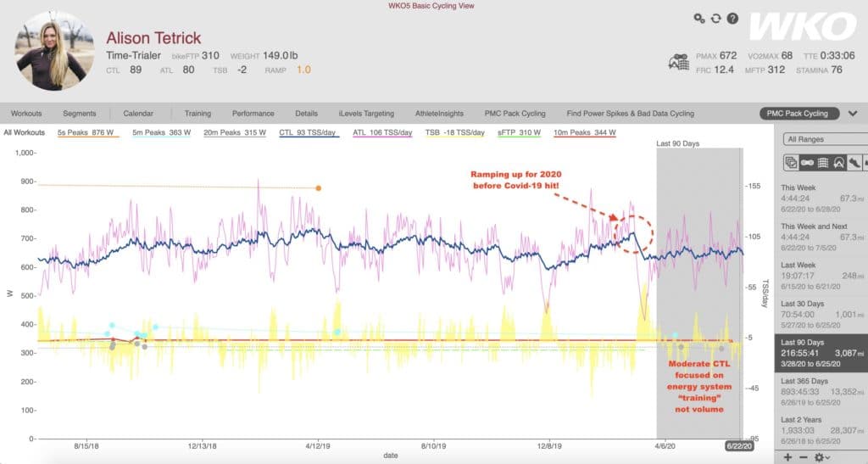This screenshot has height=464, width=868.
Task: Click the FRC 12.4 metric
Action: (715, 70)
